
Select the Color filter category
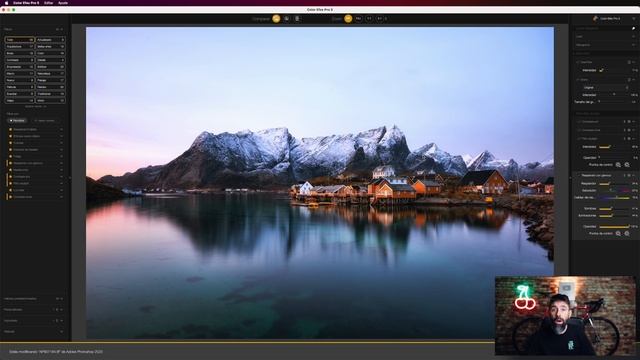coord(50,53)
